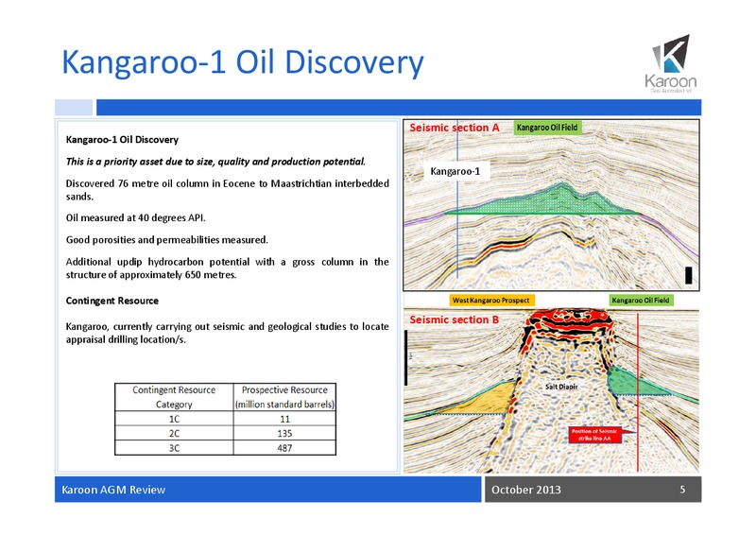756x535 pixels.
Task: Click the orange 'West Kangaroo Prospect' tag
Action: [x=490, y=300]
